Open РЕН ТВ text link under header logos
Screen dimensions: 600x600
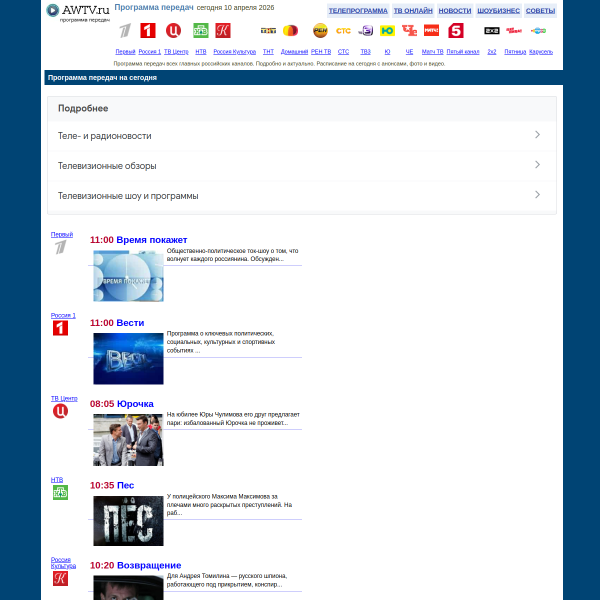coord(321,52)
